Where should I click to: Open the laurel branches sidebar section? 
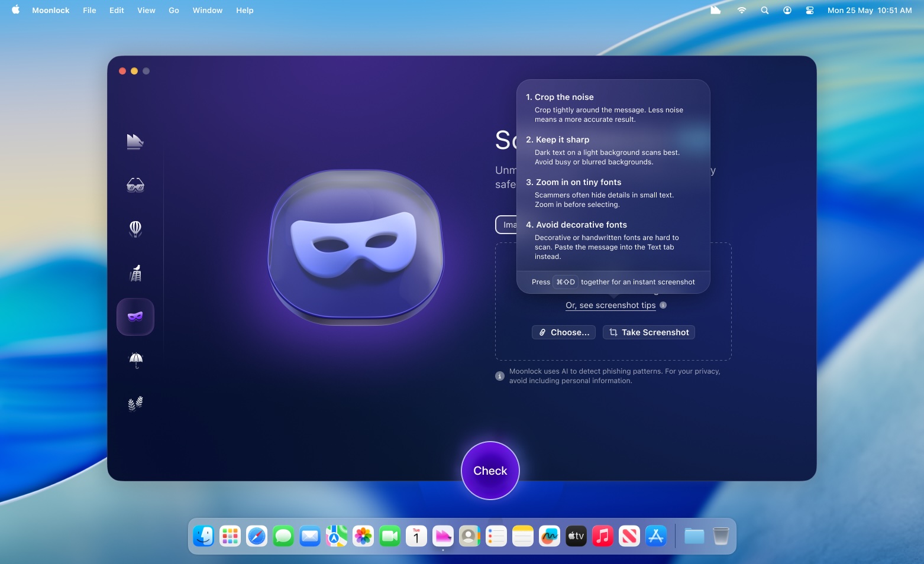135,404
